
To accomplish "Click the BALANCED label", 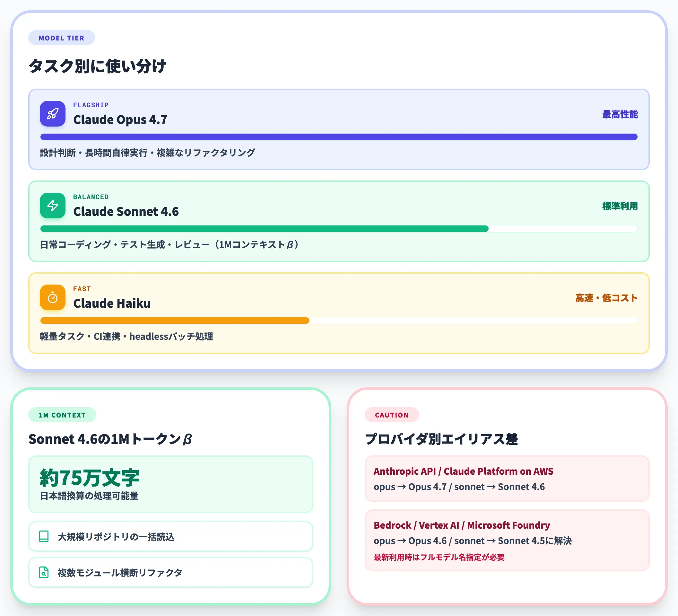I will point(91,197).
